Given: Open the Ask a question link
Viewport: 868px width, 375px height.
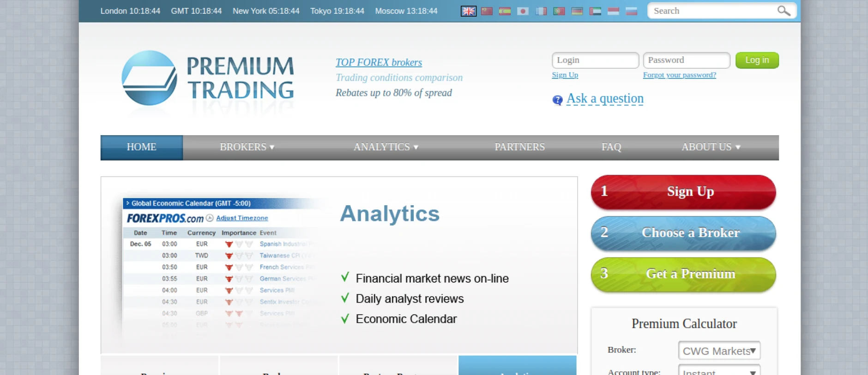Looking at the screenshot, I should click(605, 99).
